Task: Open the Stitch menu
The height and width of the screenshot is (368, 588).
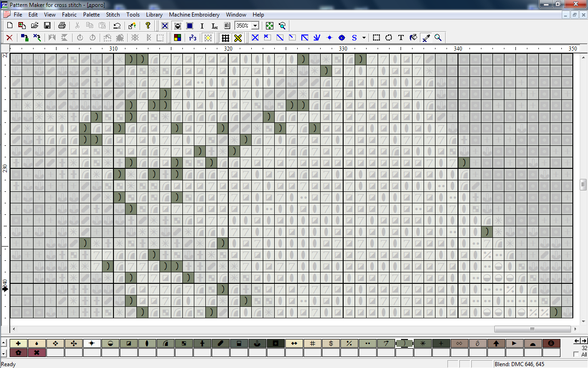Action: pos(113,15)
